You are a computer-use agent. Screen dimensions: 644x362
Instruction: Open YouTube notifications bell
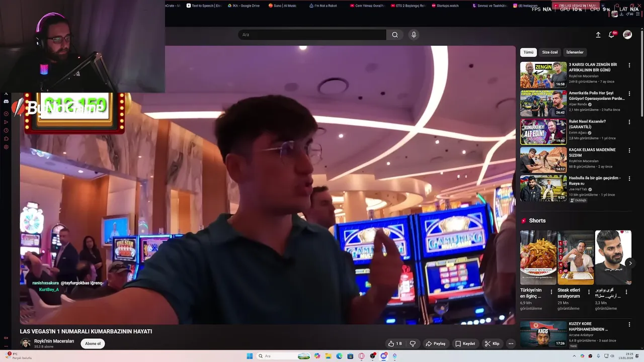(612, 35)
